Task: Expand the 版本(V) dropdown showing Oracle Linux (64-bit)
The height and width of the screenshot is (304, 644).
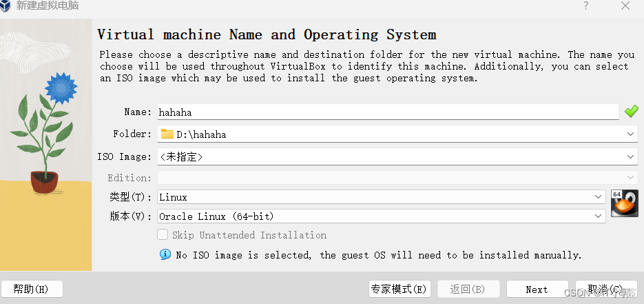Action: [x=381, y=216]
